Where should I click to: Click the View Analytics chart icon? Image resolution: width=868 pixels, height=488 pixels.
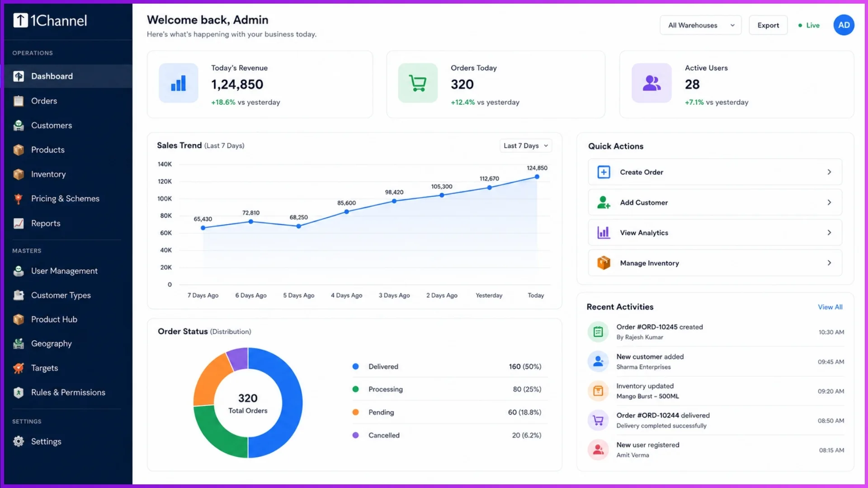pyautogui.click(x=604, y=233)
